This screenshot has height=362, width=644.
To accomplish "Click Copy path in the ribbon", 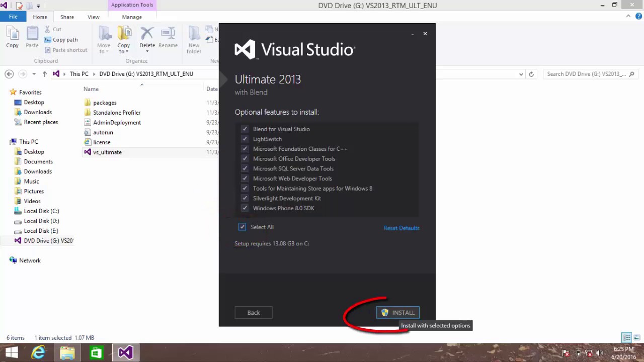I will tap(61, 40).
